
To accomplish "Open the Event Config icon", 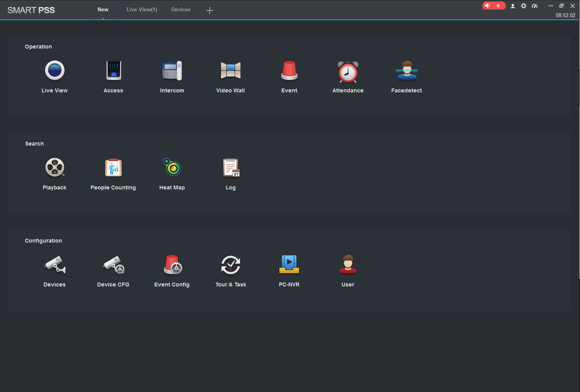I will [173, 265].
